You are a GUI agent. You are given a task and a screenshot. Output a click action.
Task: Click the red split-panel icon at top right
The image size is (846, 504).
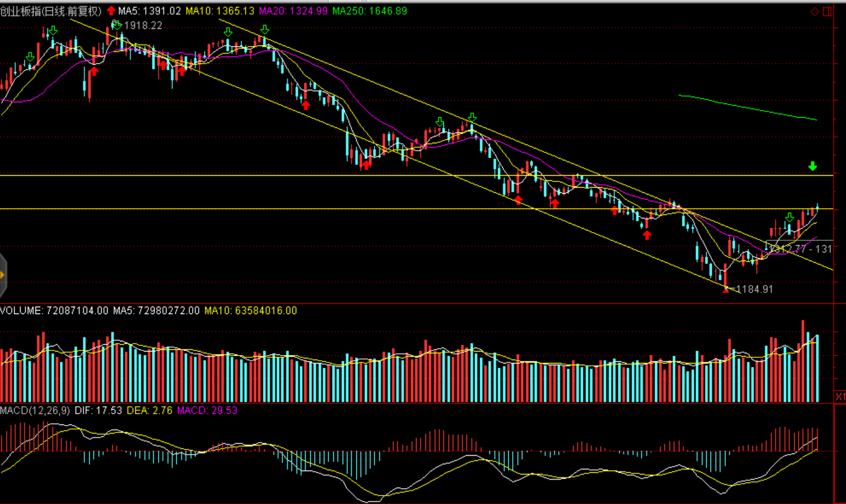pyautogui.click(x=827, y=11)
